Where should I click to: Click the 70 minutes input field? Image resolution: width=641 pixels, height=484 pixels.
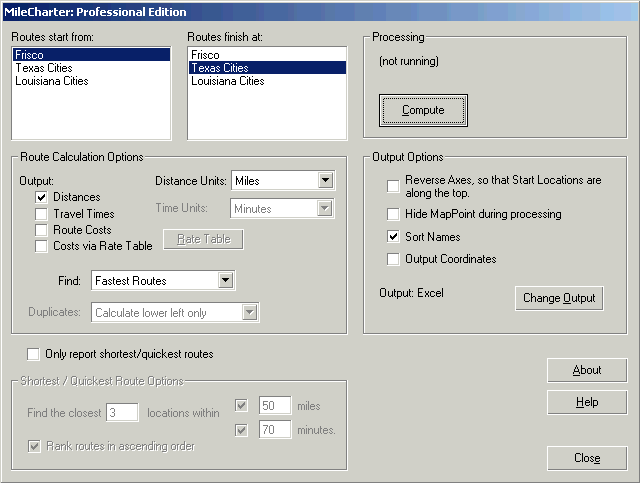click(x=275, y=430)
